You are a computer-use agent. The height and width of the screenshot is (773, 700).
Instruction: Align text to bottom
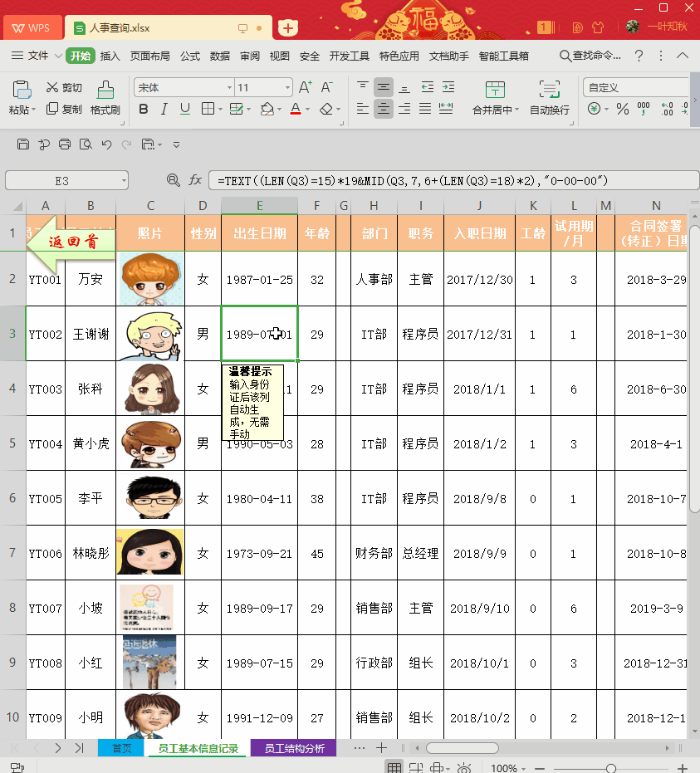tap(404, 88)
